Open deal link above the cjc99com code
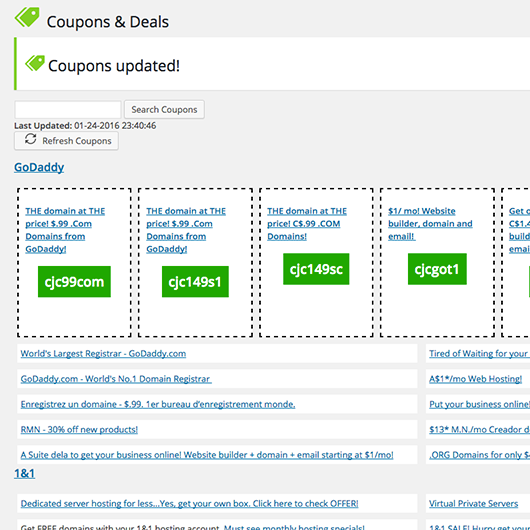 tap(65, 230)
